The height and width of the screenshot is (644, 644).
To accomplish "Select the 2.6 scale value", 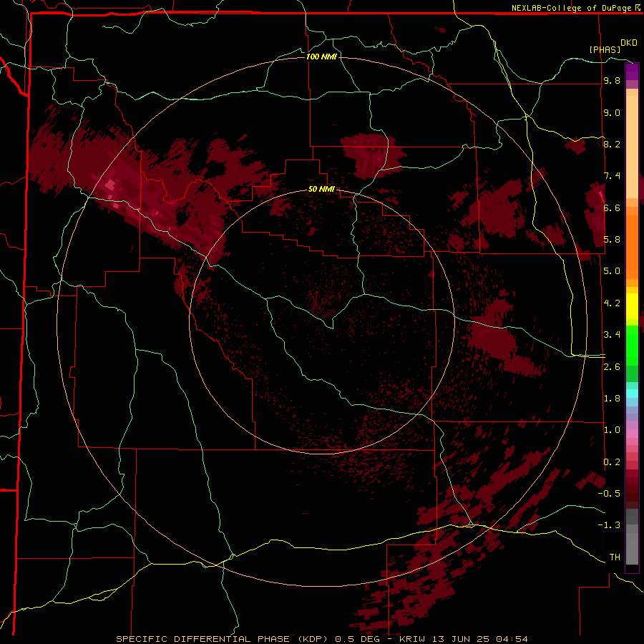I will tap(612, 367).
